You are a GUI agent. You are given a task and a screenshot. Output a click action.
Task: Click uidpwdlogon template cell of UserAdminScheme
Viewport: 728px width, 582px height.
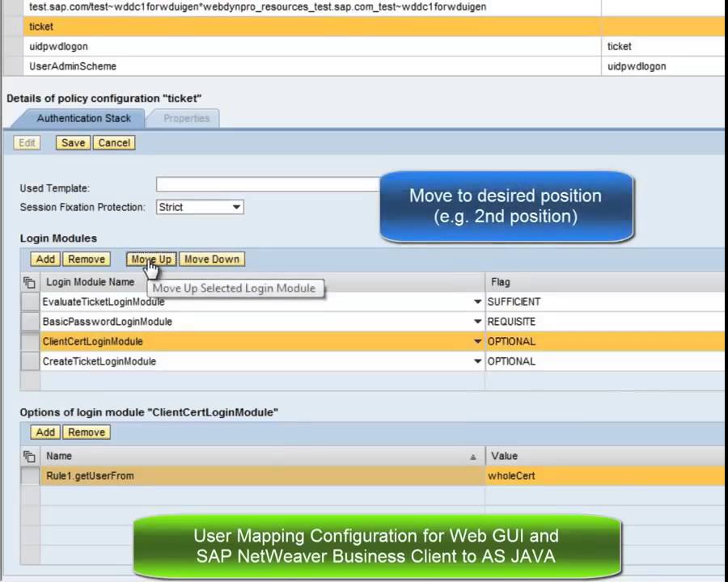click(663, 66)
